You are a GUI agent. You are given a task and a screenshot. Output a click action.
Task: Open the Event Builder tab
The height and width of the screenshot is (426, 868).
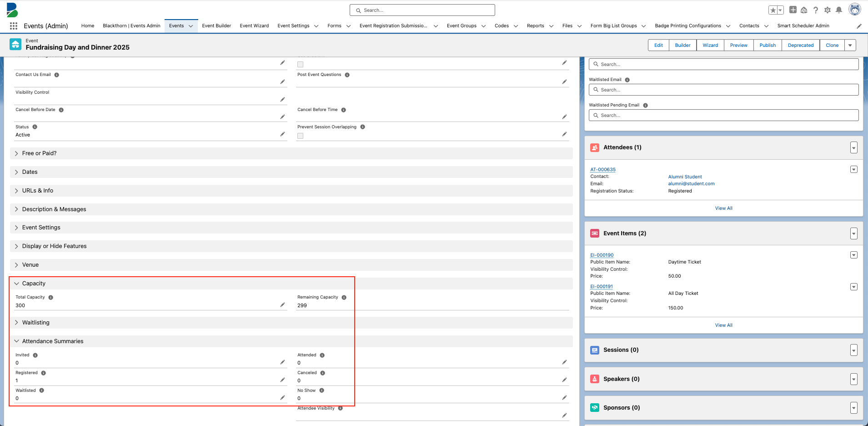tap(216, 26)
